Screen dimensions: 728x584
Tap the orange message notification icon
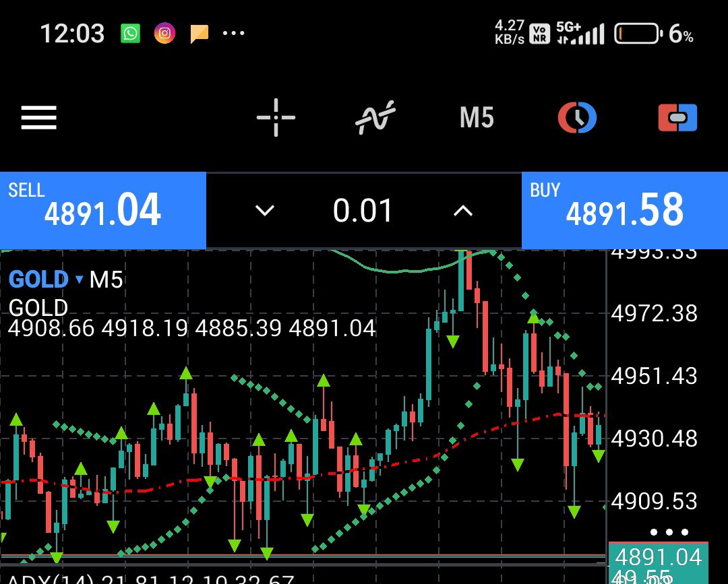(x=199, y=33)
